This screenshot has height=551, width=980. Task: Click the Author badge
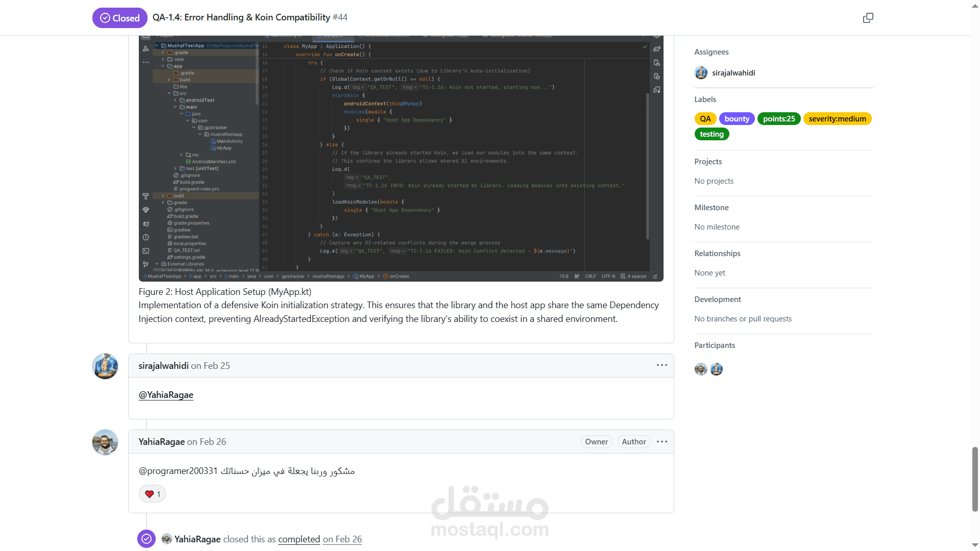(x=633, y=442)
